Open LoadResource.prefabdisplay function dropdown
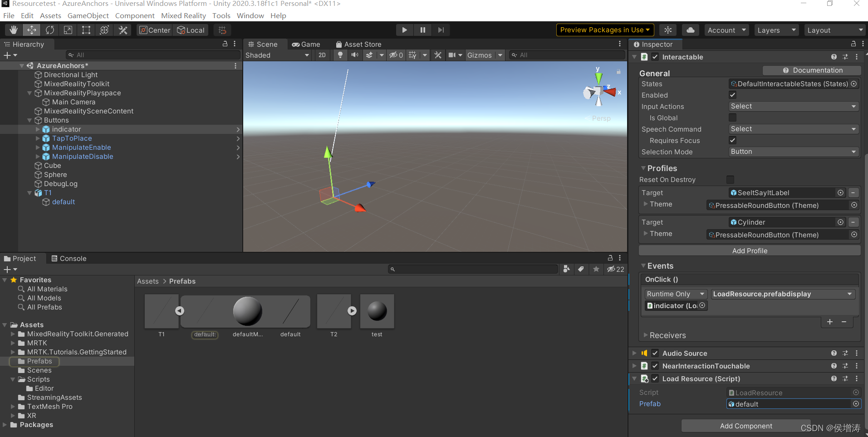The width and height of the screenshot is (868, 437). tap(783, 294)
